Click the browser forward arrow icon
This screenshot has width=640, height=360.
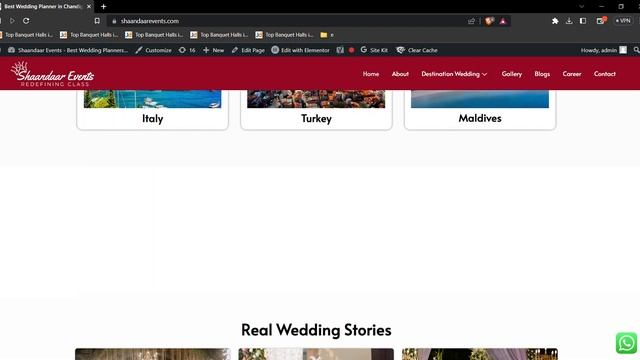12,21
